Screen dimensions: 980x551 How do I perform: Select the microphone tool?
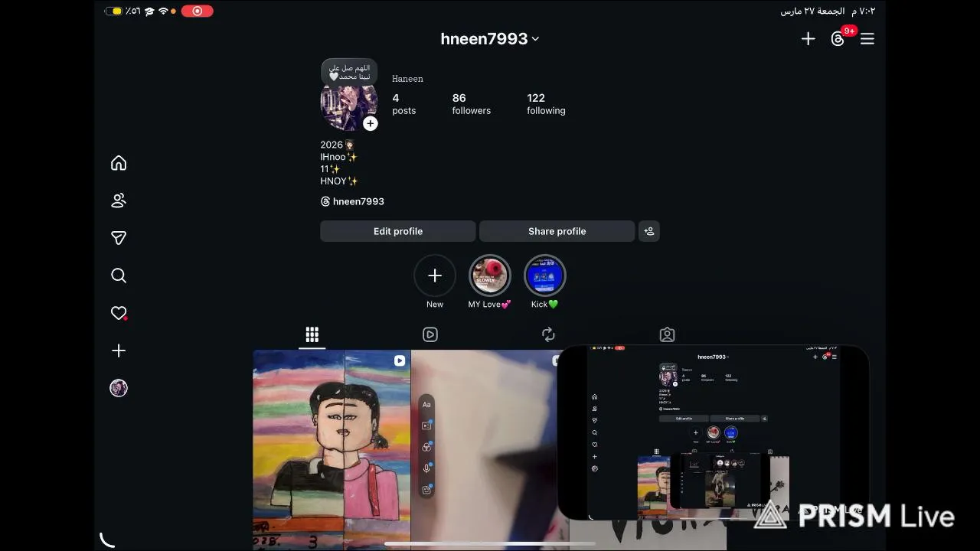426,468
